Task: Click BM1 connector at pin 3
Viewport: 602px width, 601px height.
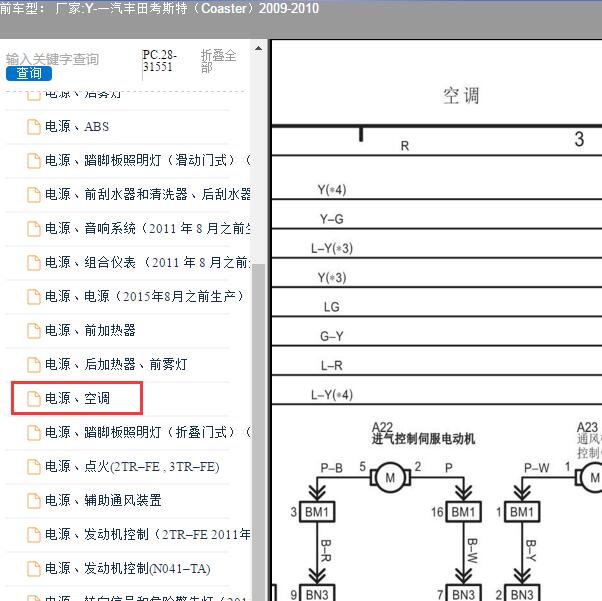Action: click(x=317, y=512)
